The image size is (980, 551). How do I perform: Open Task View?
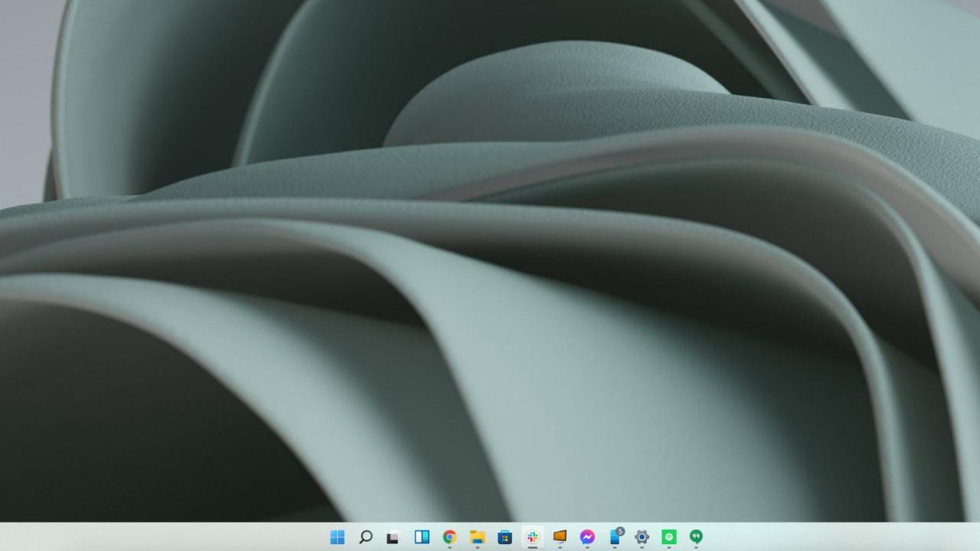click(x=392, y=537)
